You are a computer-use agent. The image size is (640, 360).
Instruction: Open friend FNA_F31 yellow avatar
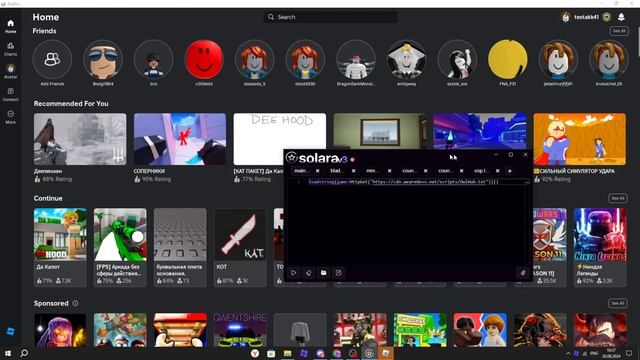tap(508, 60)
